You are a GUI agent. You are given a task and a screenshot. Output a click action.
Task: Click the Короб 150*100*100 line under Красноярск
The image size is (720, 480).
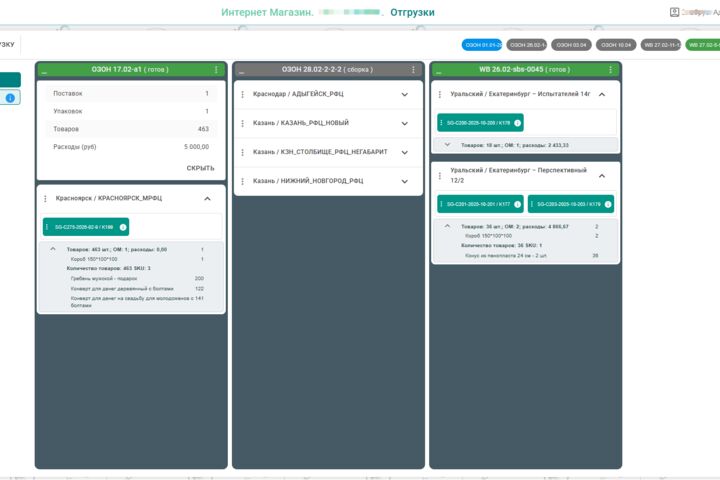137,259
